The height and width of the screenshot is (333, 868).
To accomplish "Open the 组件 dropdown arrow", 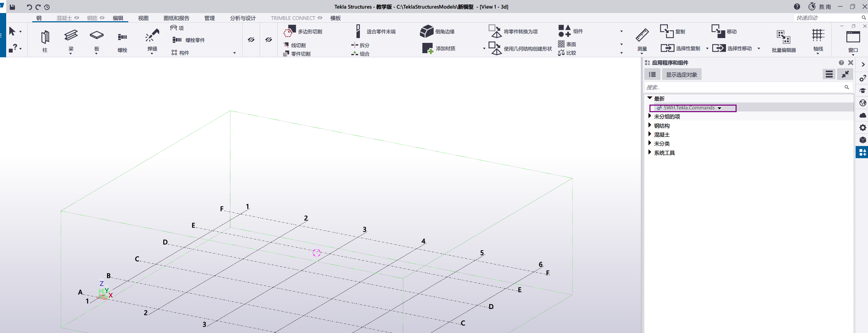I will point(621,32).
